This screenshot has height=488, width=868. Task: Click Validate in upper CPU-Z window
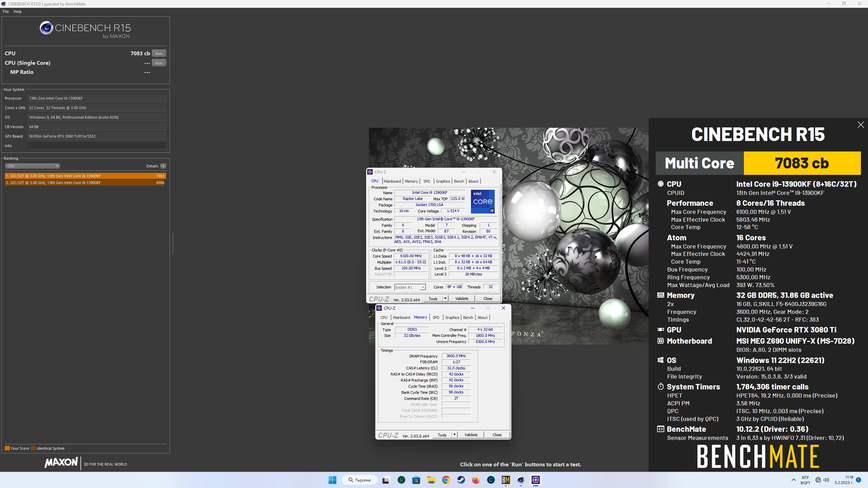click(462, 299)
